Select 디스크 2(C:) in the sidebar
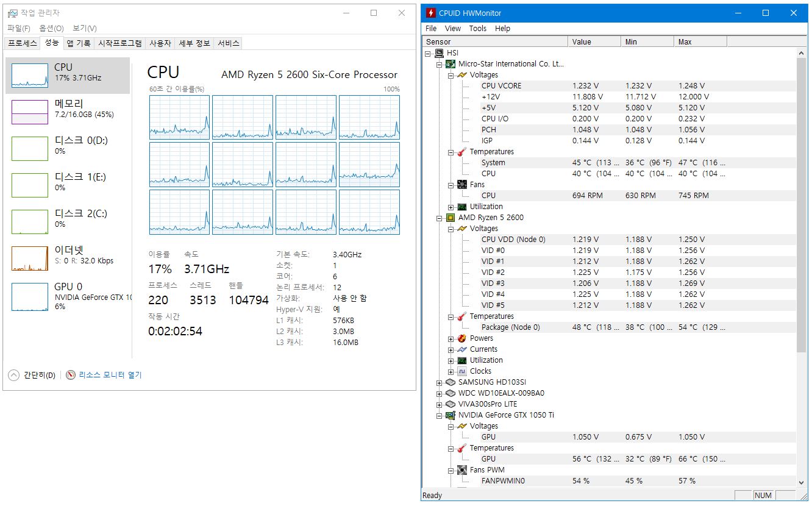Image resolution: width=812 pixels, height=506 pixels. [68, 222]
